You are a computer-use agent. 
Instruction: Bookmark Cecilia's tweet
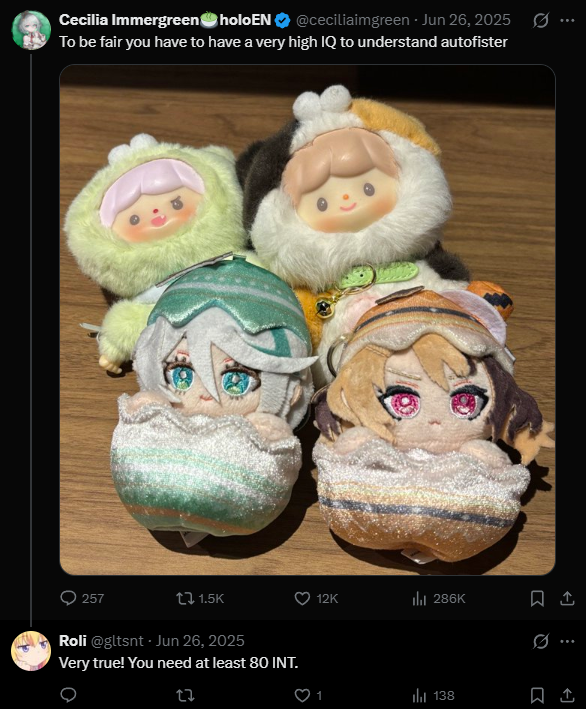coord(537,599)
